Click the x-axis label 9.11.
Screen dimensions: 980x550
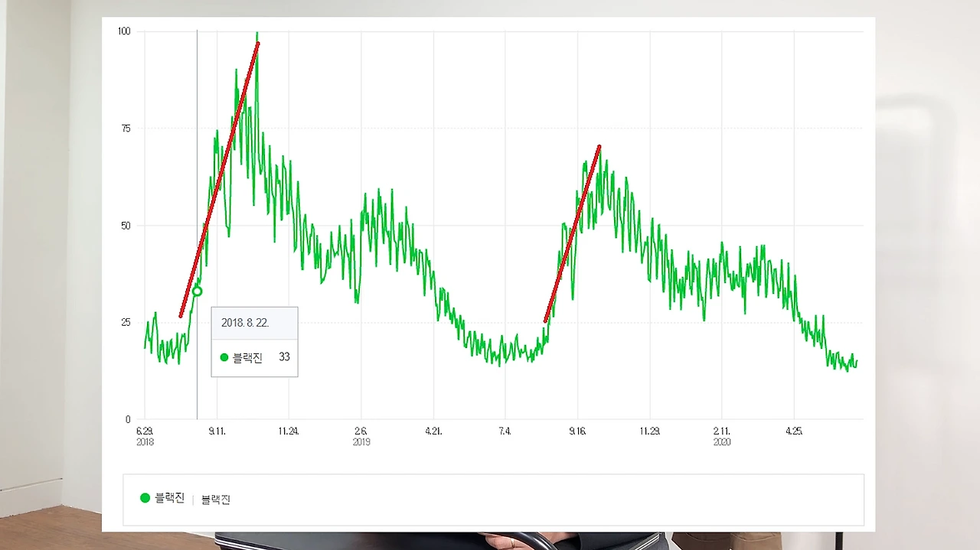(x=217, y=431)
